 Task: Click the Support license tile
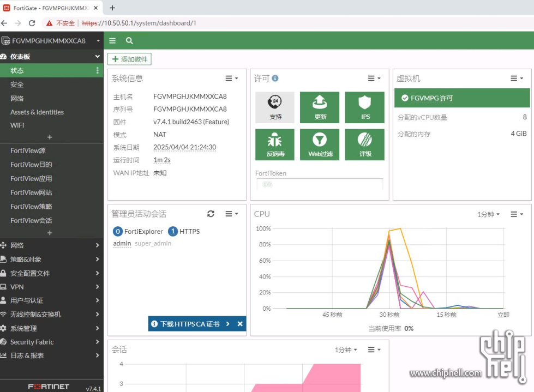point(275,107)
